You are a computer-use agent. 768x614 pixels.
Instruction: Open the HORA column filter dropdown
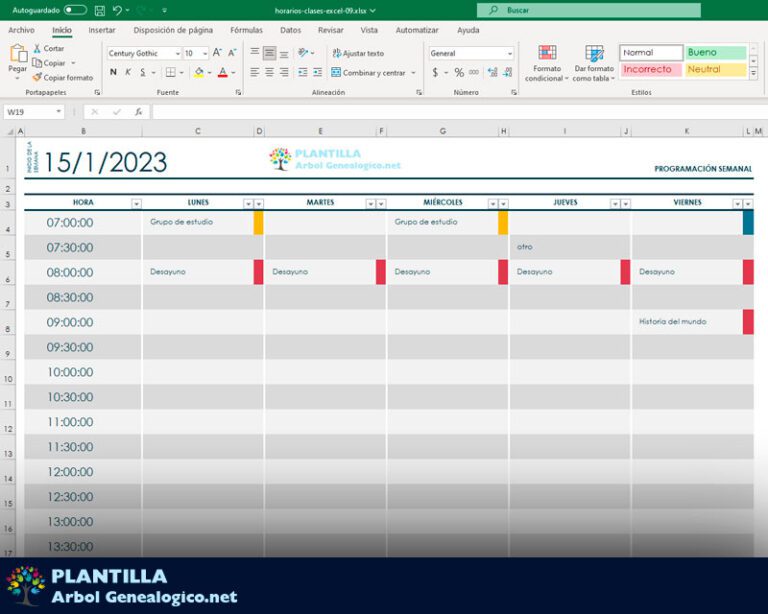click(x=137, y=204)
